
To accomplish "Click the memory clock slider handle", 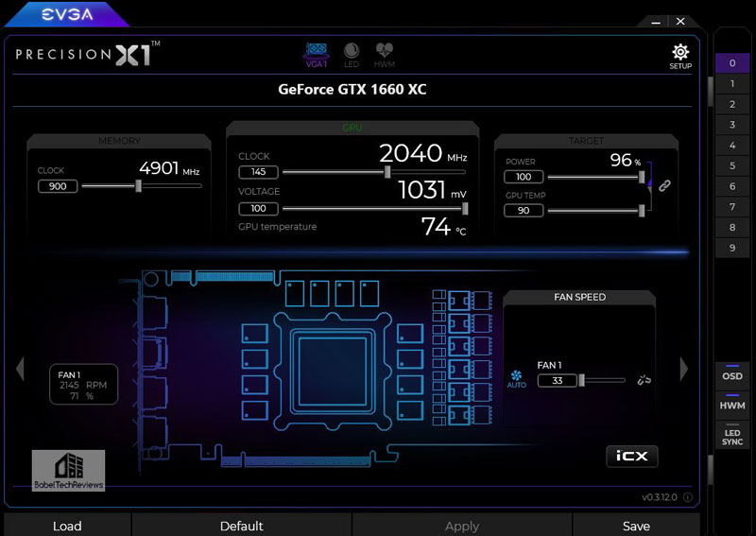I will [x=138, y=185].
